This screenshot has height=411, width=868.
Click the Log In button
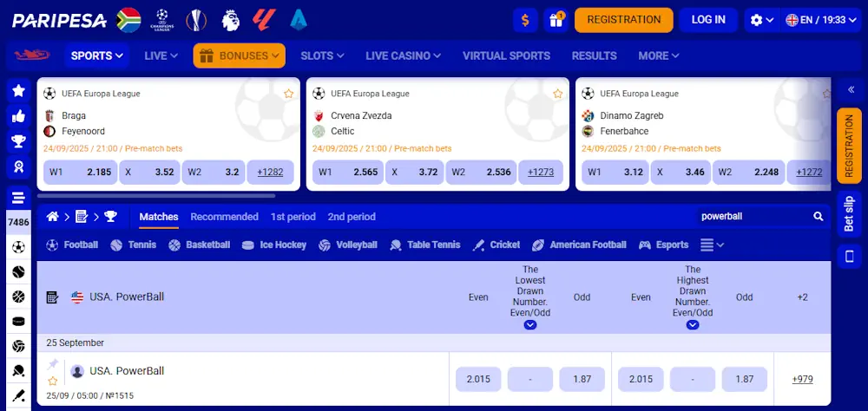click(708, 20)
